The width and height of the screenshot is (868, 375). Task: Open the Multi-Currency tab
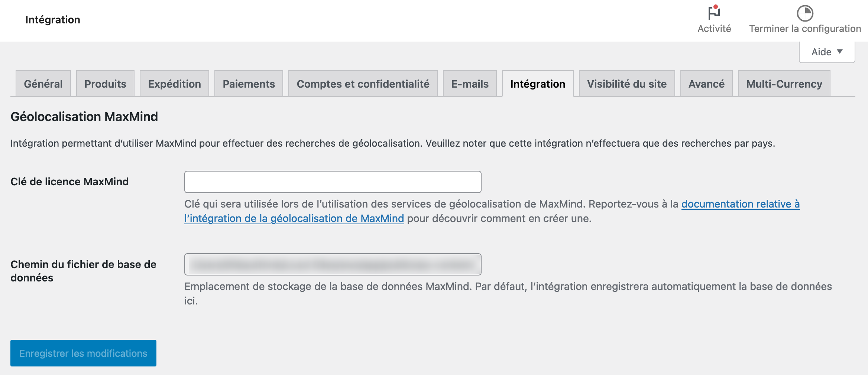[x=784, y=84]
